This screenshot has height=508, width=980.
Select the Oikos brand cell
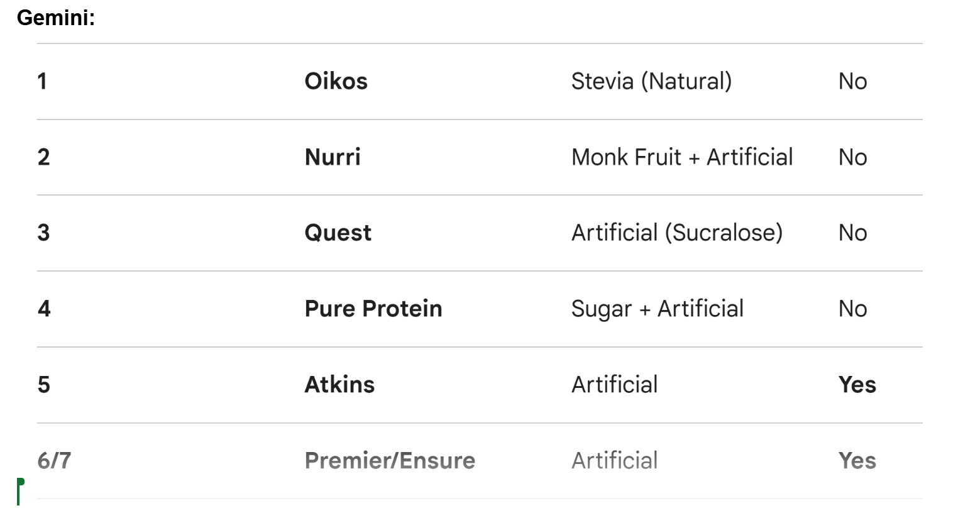point(336,81)
